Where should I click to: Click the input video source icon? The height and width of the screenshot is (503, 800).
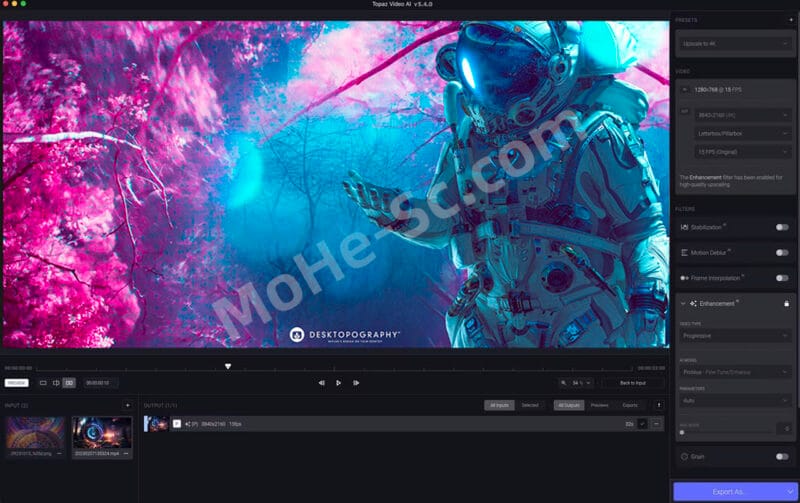tap(685, 90)
